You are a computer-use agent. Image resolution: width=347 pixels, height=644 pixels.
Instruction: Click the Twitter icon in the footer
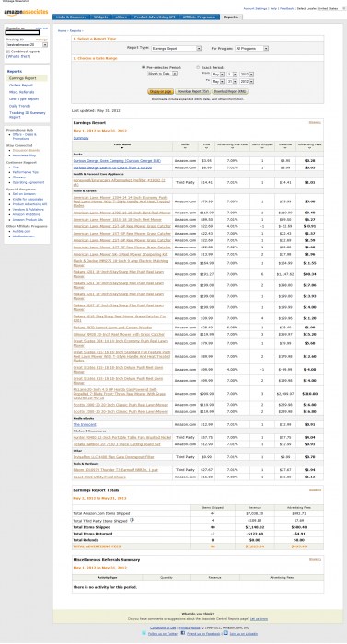[144, 633]
